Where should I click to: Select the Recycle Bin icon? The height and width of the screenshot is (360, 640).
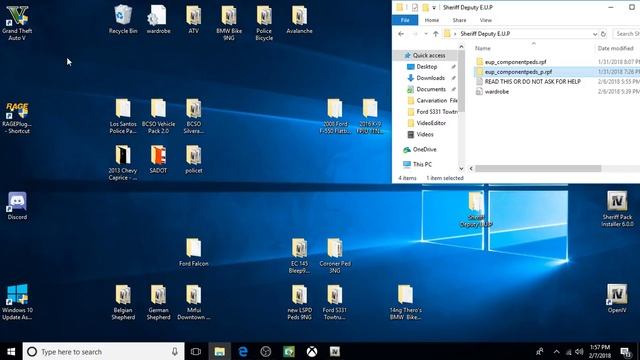click(x=123, y=19)
